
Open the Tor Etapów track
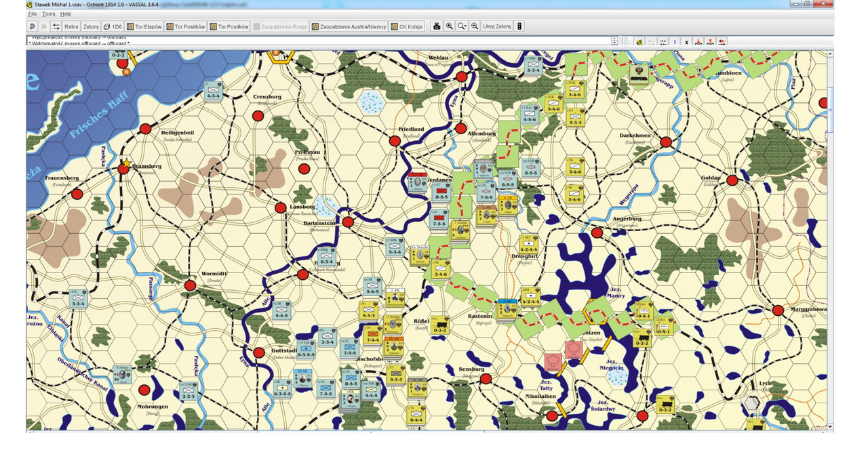click(144, 26)
